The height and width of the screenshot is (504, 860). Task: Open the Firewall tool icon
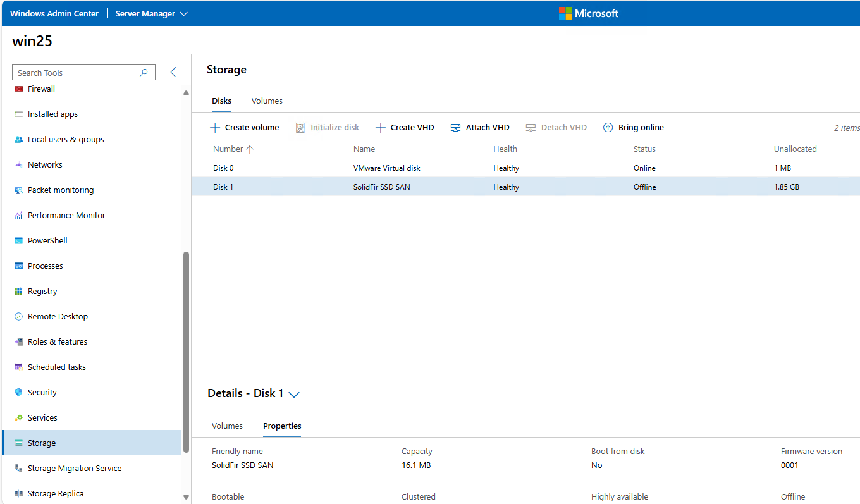click(18, 89)
